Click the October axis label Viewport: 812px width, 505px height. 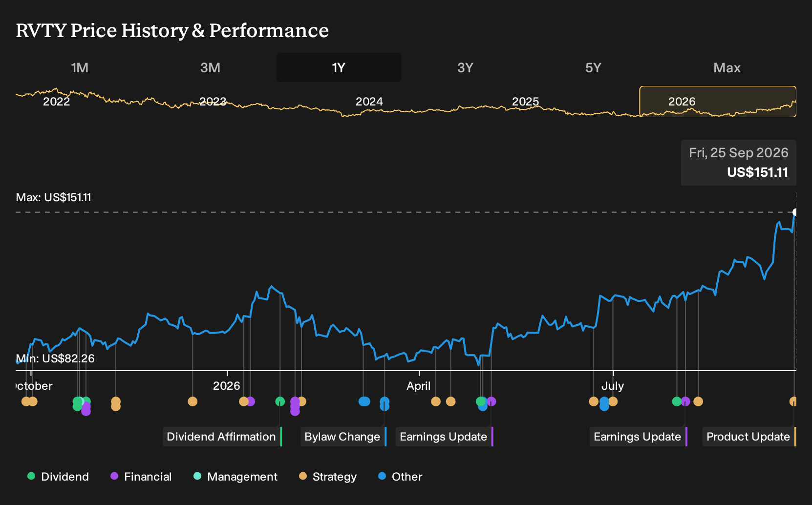pos(34,386)
